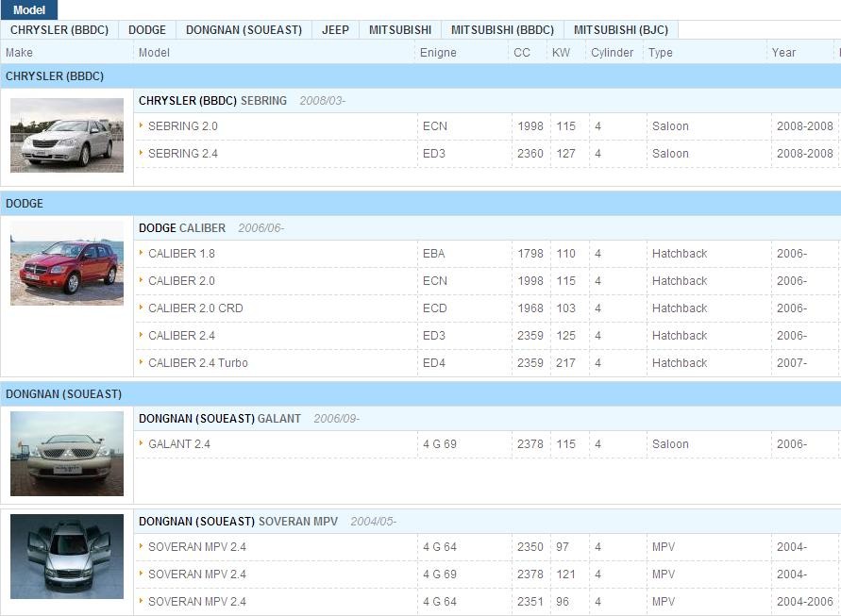Click the Year column header
This screenshot has height=616, width=841.
coord(783,53)
